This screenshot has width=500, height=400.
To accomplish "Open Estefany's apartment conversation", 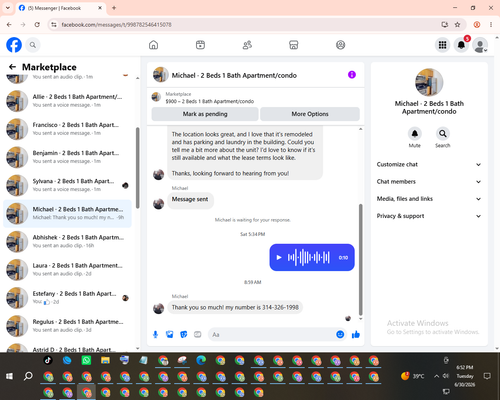I will coord(67,298).
